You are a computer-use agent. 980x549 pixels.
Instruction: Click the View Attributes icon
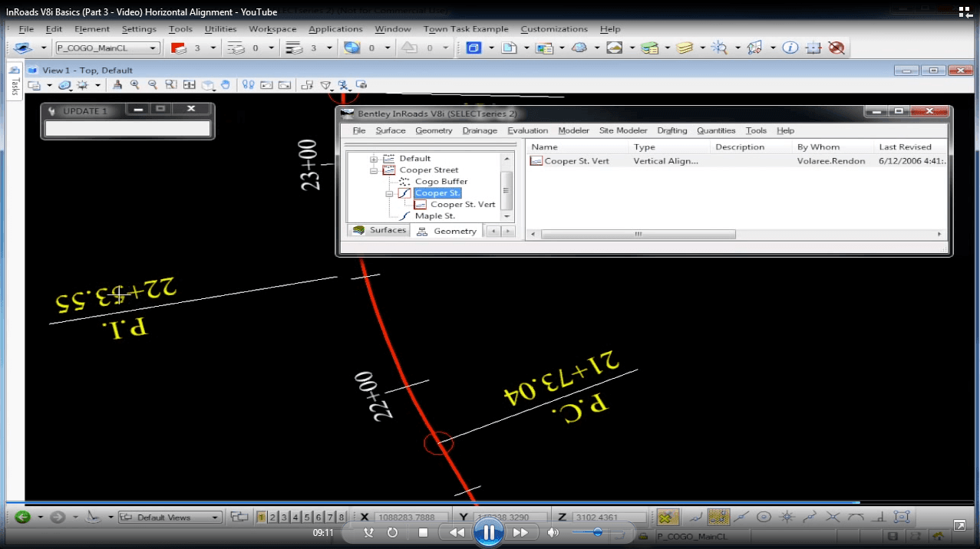[x=35, y=85]
